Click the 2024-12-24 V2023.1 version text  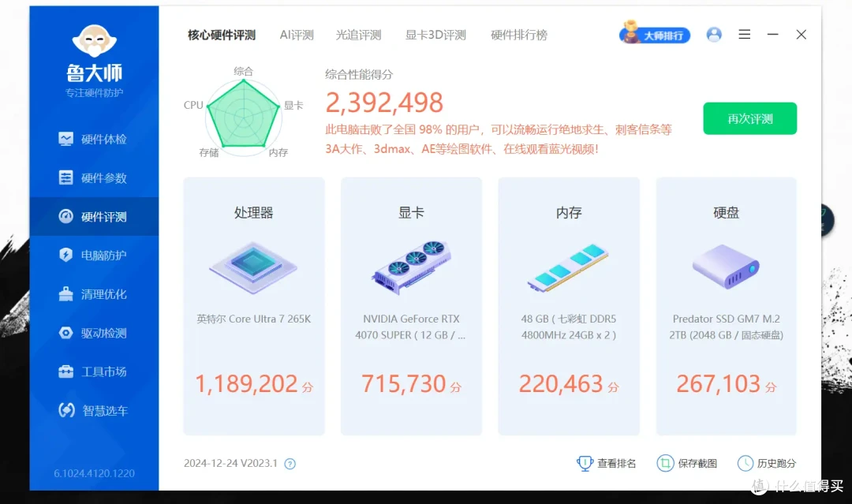(x=230, y=463)
